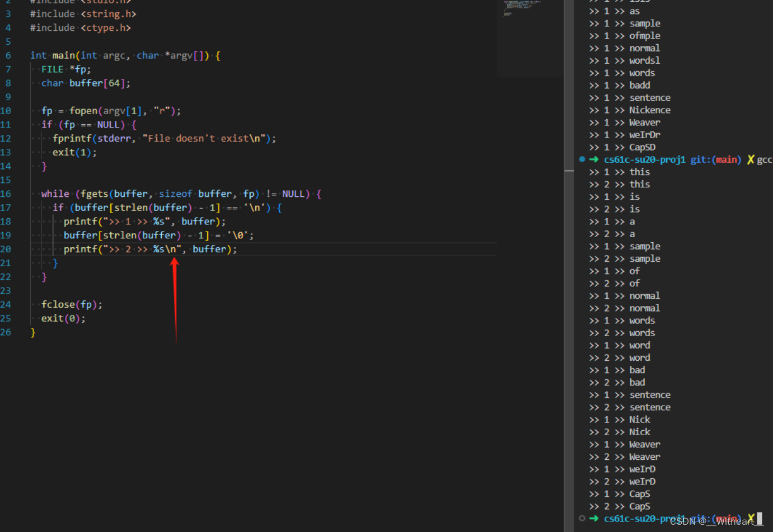Click the 'fopen' call on line 10
Screen dimensions: 773x532
pos(83,111)
